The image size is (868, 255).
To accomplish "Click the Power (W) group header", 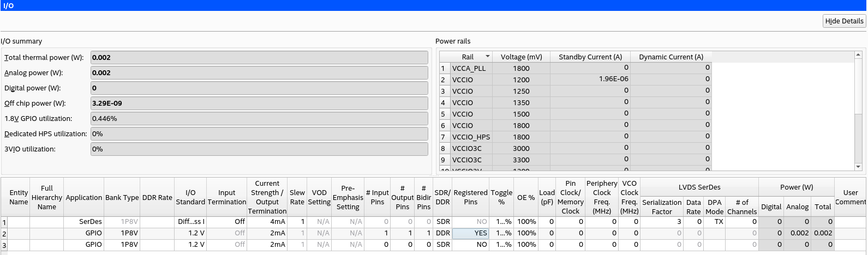I will click(x=797, y=187).
